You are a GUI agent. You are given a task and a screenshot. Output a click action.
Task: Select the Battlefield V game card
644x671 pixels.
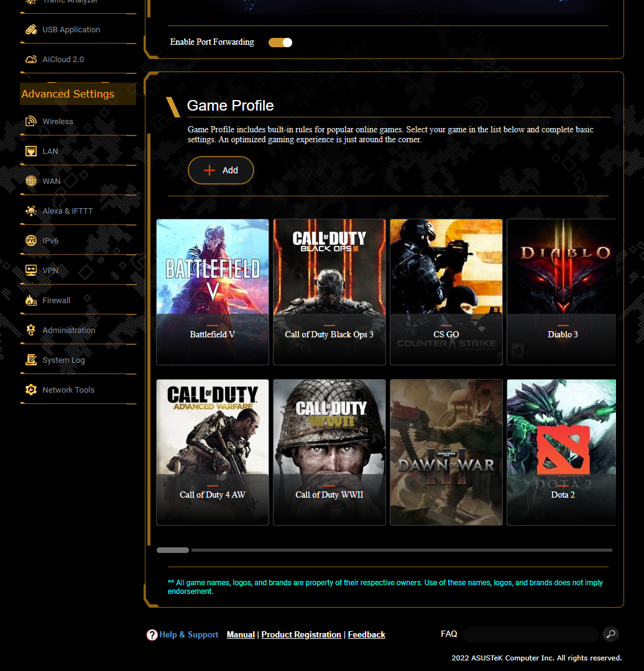(x=213, y=292)
